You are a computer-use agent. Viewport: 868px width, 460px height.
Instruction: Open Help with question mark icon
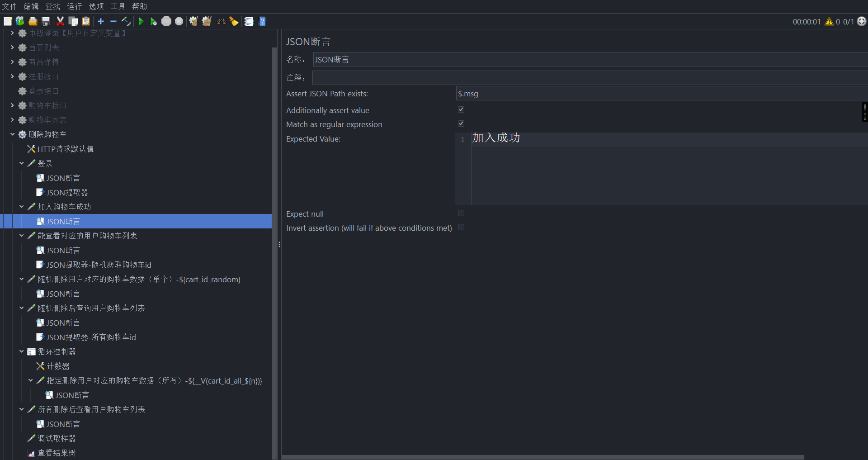click(262, 21)
